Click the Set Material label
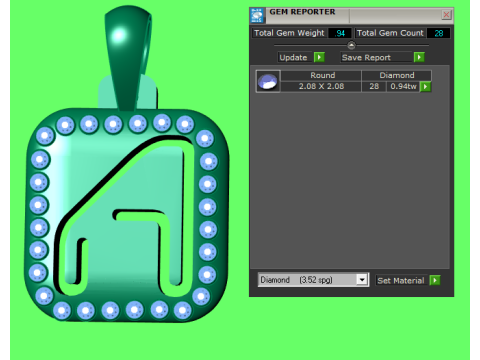This screenshot has width=480, height=360. pos(401,281)
